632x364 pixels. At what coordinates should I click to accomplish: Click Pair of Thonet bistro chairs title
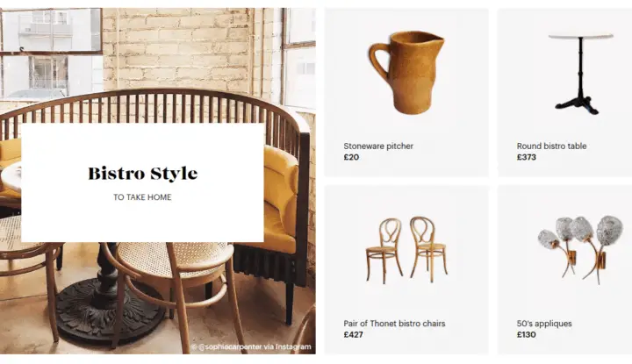394,324
